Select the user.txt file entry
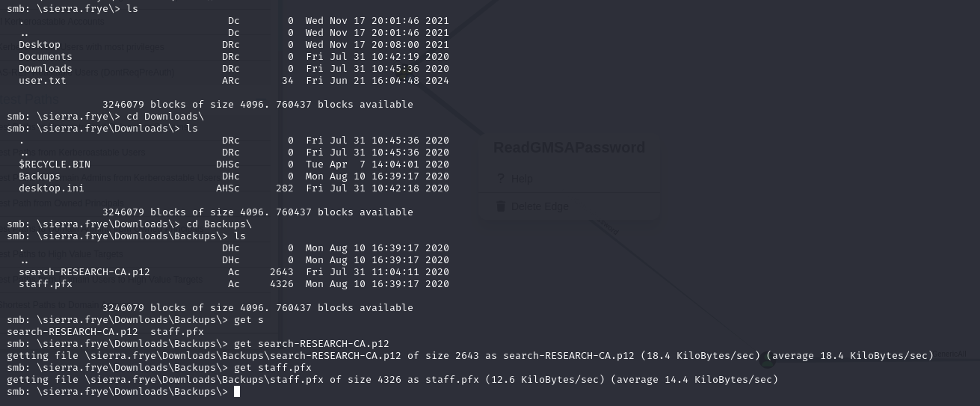980x406 pixels. pos(43,81)
